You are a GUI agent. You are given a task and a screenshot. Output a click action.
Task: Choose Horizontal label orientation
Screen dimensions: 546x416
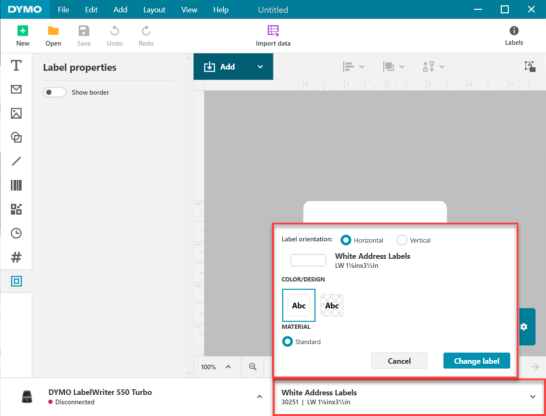[x=346, y=240]
